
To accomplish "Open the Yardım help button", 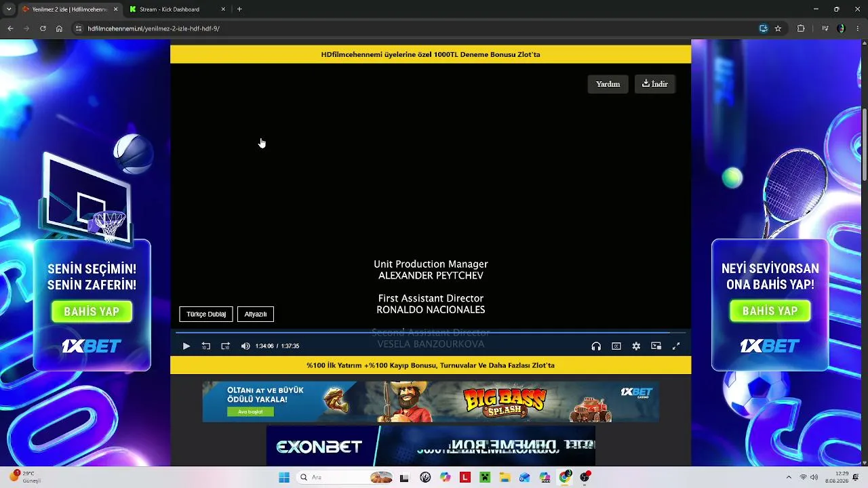I will coord(608,84).
